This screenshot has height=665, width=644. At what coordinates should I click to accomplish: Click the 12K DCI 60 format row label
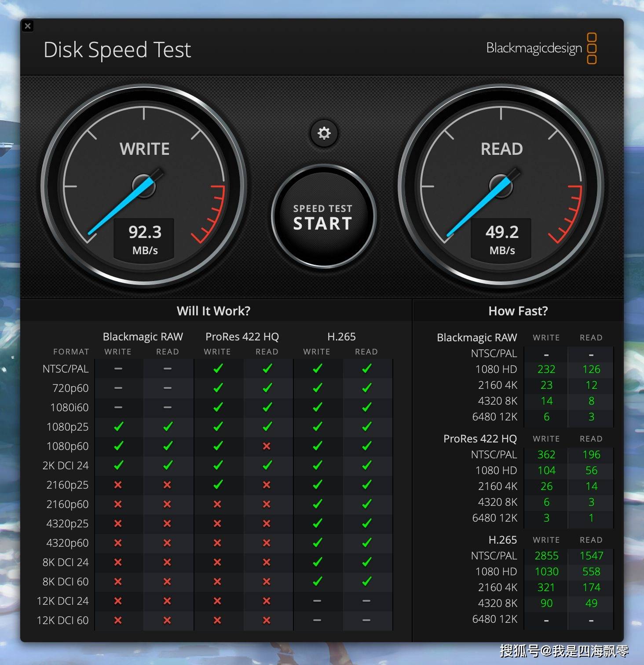point(62,620)
